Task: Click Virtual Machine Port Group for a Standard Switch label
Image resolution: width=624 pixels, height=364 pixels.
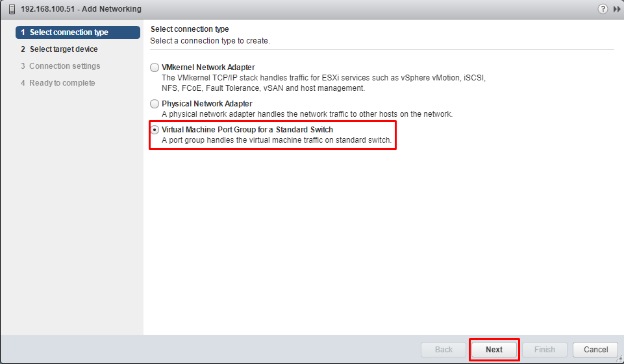Action: [247, 130]
